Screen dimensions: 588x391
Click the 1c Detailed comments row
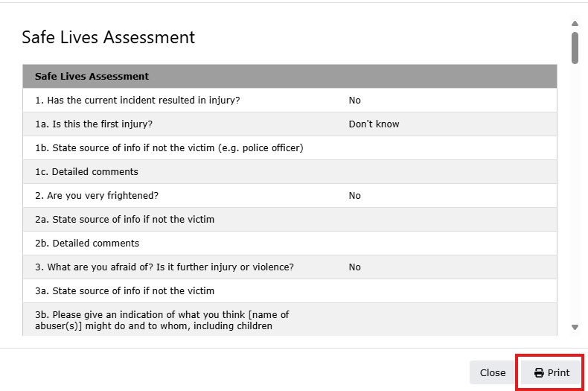(86, 172)
